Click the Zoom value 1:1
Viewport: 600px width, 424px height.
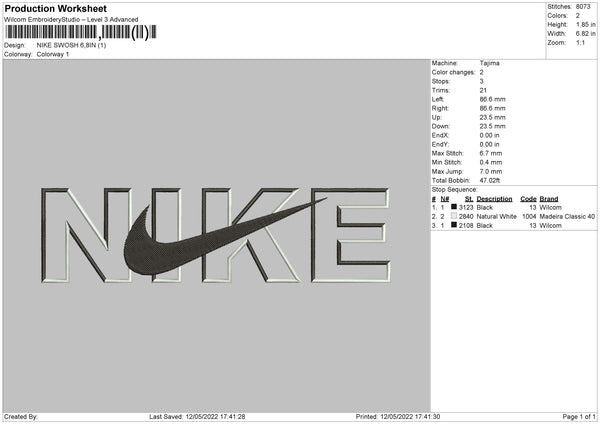[x=580, y=43]
